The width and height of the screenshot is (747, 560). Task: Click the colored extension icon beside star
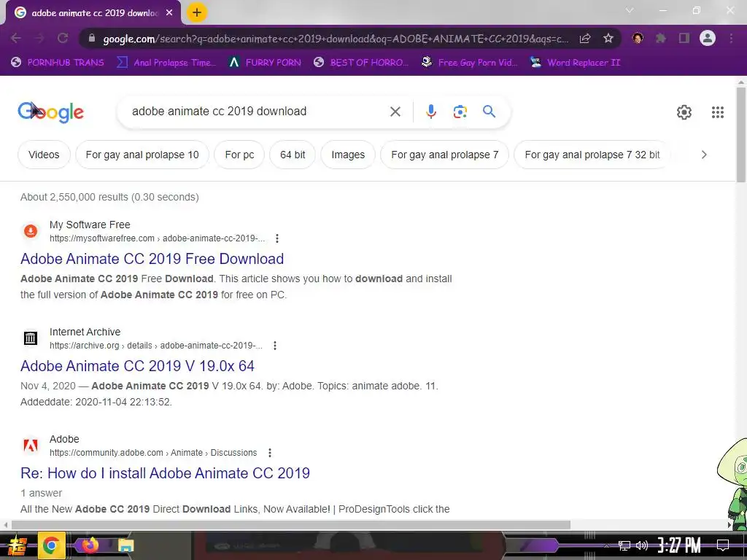[x=638, y=38]
